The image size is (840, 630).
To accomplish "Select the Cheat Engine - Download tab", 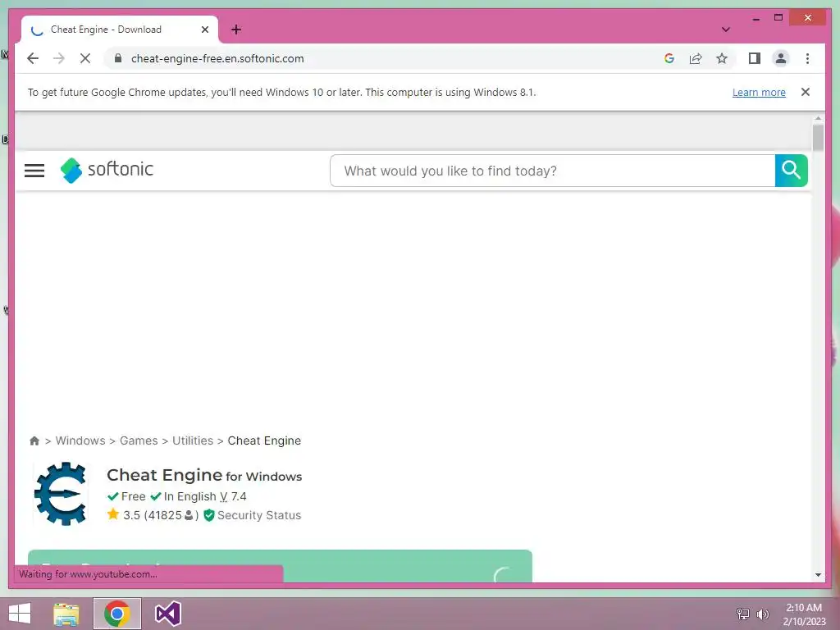I will click(120, 30).
